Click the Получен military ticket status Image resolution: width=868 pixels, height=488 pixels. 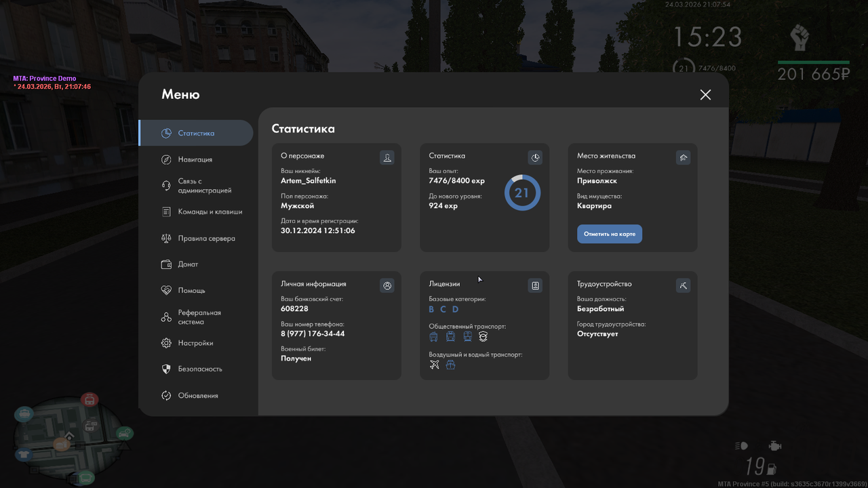tap(296, 358)
